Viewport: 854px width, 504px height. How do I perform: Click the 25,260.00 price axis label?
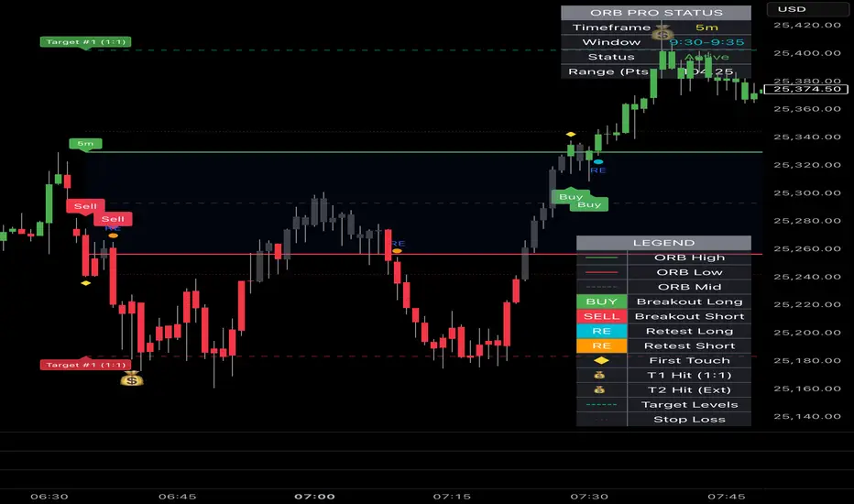coord(806,248)
